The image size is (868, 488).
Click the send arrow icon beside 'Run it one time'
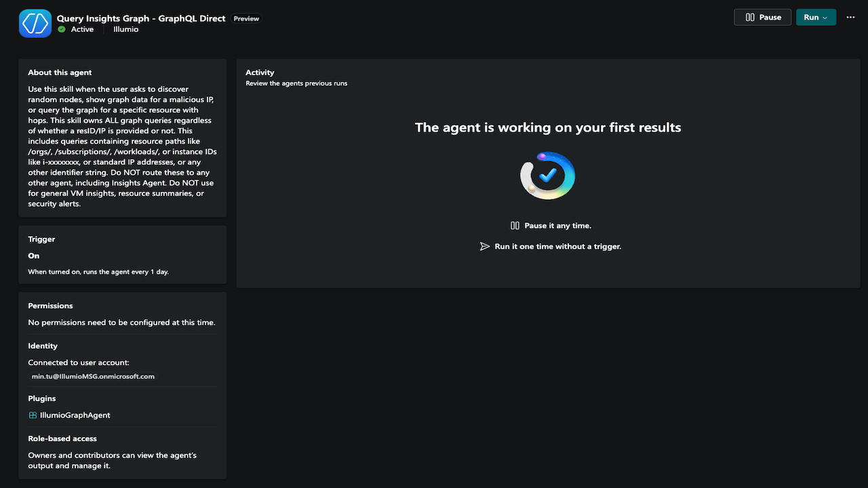click(x=485, y=247)
